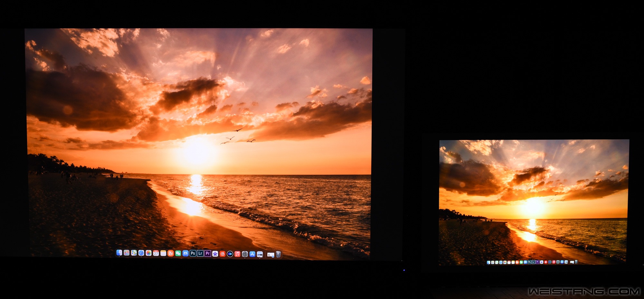Open Photos in the small display's Dock
The image size is (644, 299).
tap(505, 262)
